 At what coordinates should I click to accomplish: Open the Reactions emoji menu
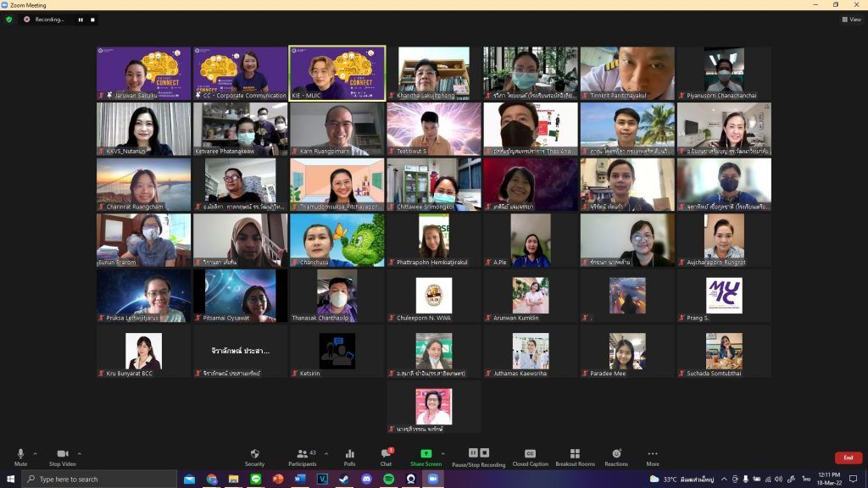pos(616,456)
